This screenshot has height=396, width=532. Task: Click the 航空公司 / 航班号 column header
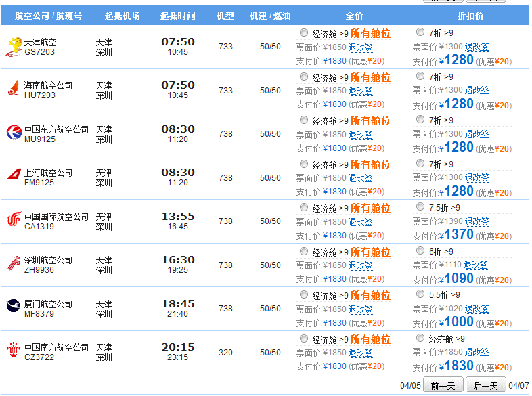coord(48,16)
